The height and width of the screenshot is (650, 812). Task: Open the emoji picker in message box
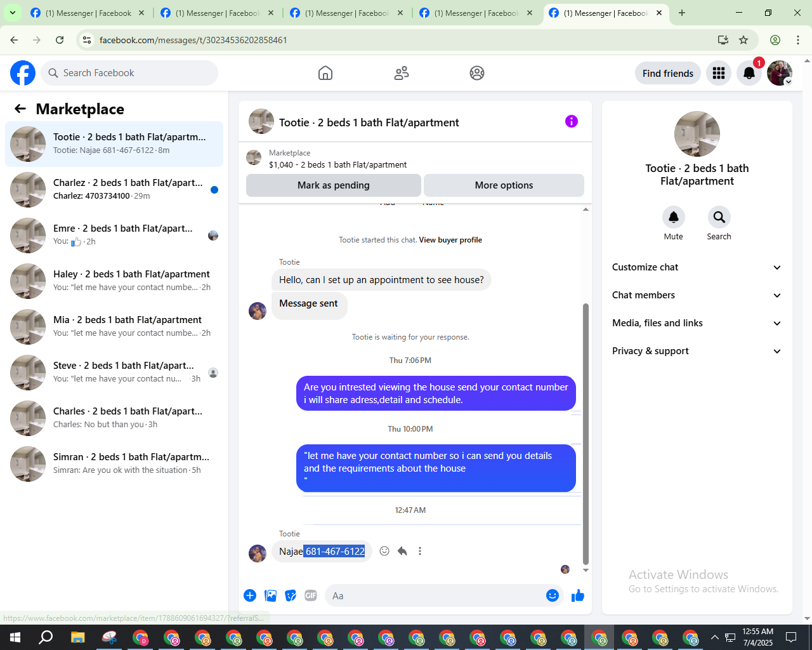pyautogui.click(x=553, y=595)
